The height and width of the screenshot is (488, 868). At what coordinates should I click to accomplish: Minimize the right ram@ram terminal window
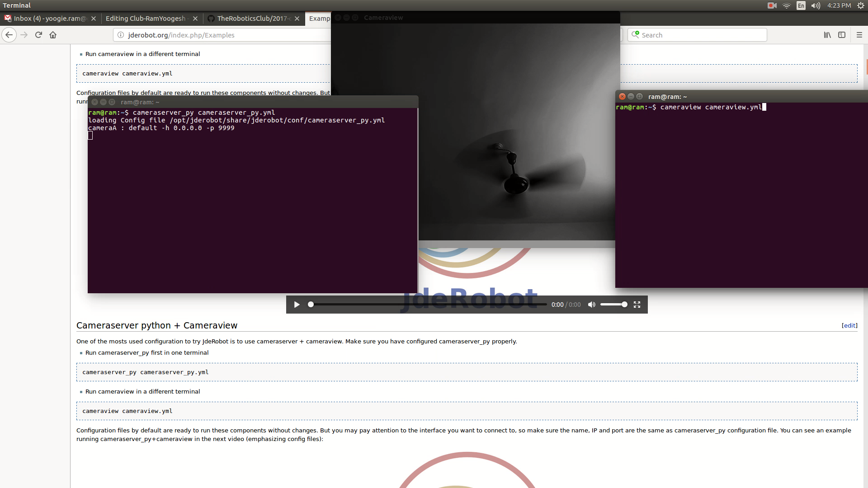(631, 96)
